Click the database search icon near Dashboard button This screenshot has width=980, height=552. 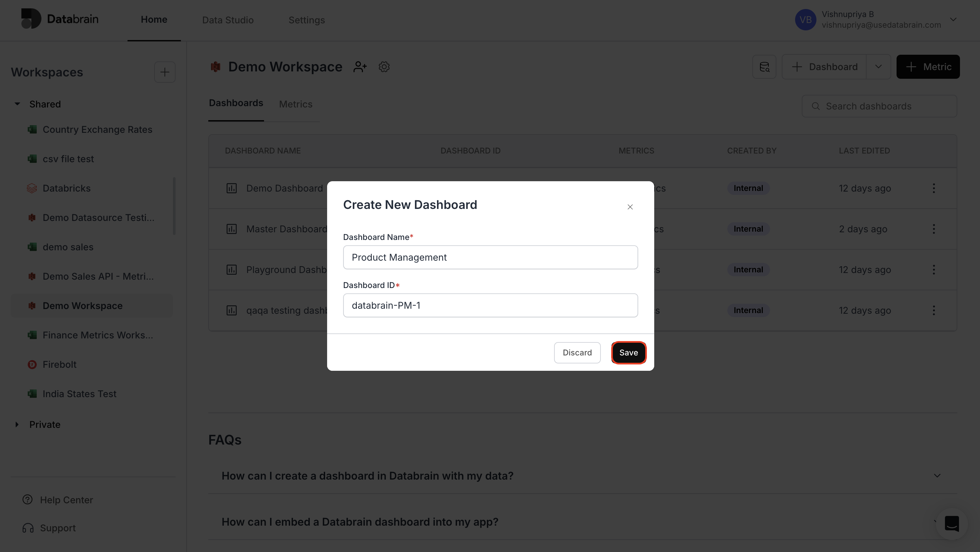click(764, 66)
